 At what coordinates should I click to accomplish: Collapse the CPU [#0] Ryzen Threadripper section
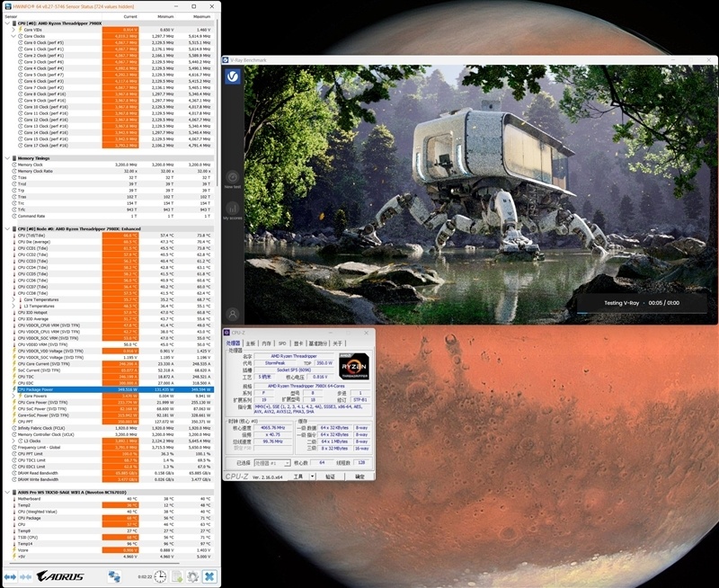pos(8,22)
